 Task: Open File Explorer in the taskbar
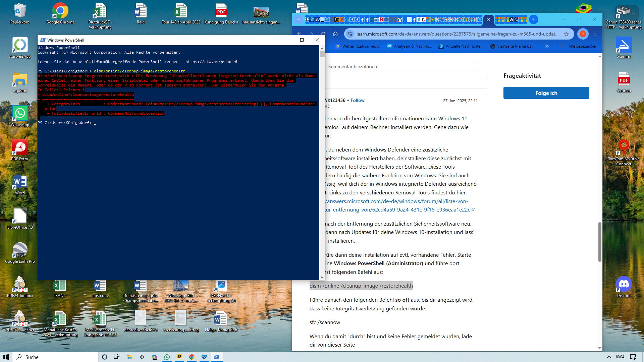point(129,357)
